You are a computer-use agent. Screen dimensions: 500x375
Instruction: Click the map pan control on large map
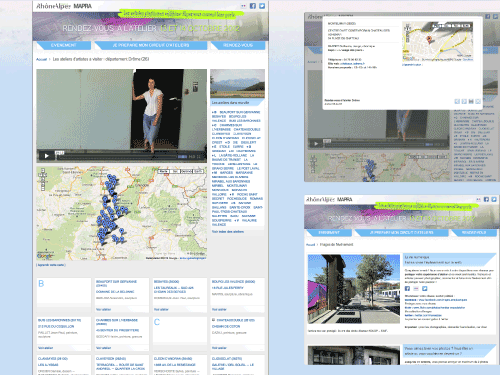42,172
